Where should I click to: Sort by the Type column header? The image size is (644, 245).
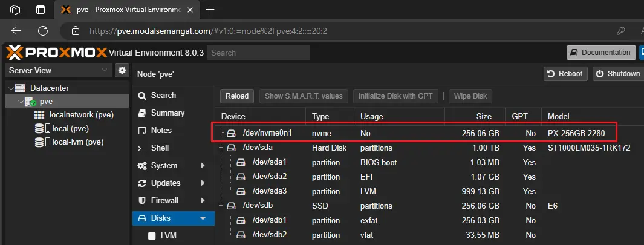330,116
